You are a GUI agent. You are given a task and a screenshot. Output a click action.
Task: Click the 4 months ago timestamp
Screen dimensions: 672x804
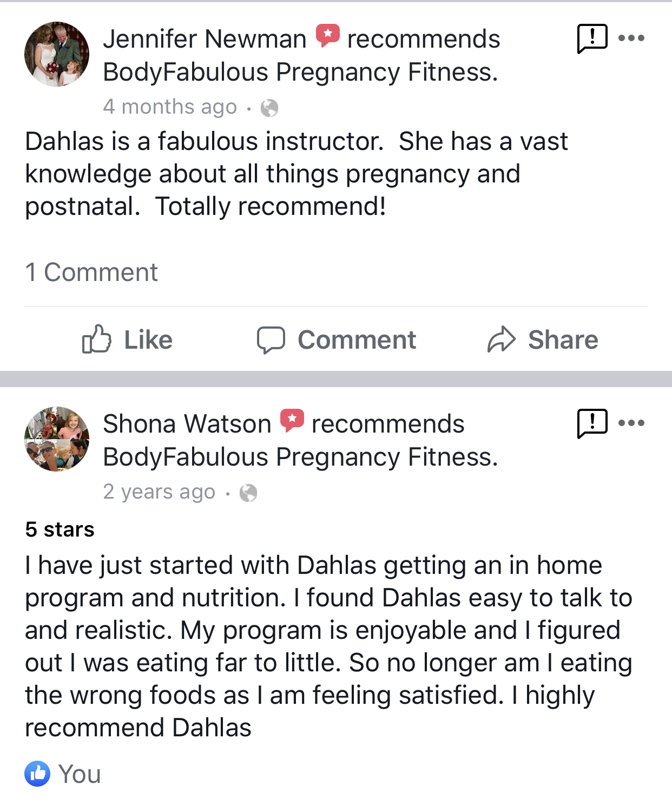(x=170, y=107)
